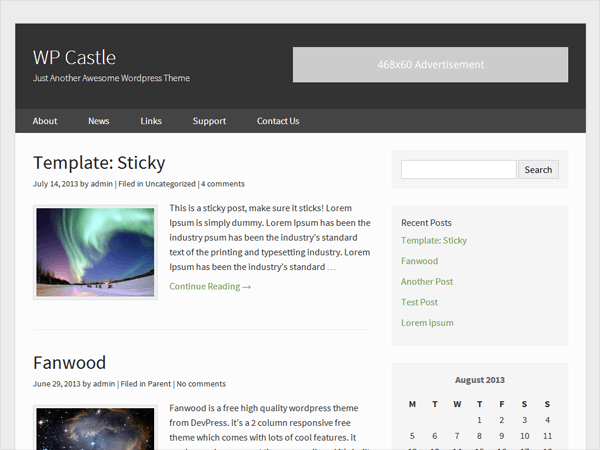
Task: Open the Support menu item
Action: tap(209, 121)
